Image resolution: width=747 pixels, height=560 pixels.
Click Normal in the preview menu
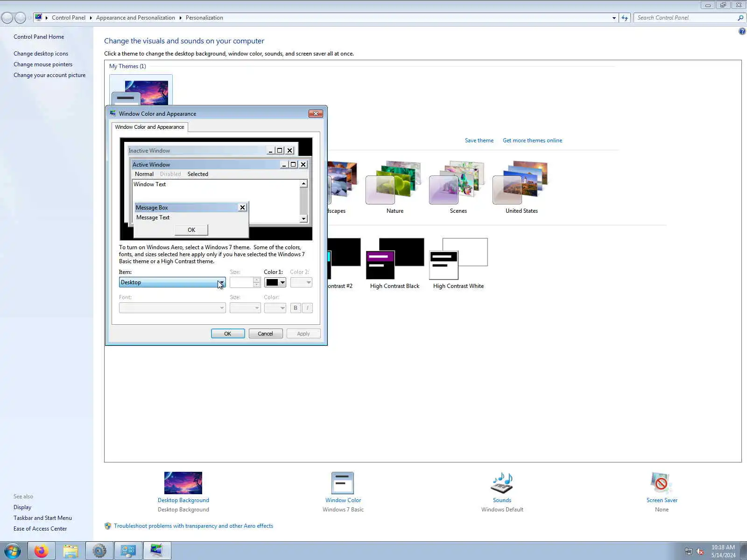click(x=144, y=174)
